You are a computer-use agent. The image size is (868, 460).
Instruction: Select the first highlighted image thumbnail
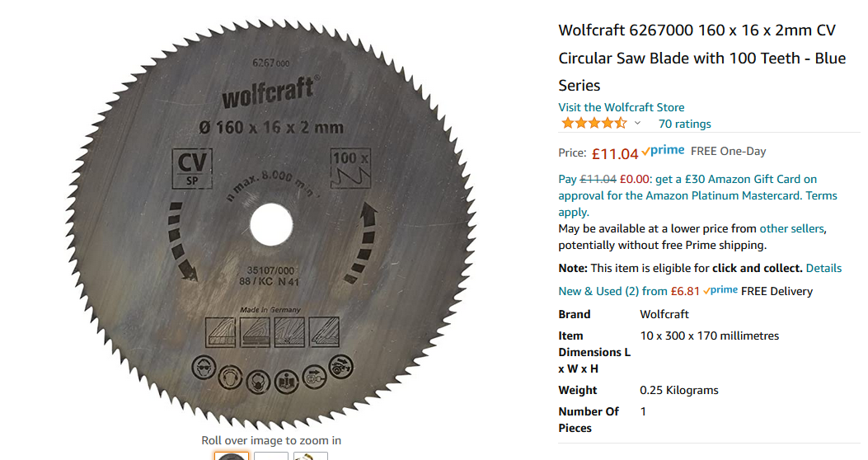[x=232, y=456]
